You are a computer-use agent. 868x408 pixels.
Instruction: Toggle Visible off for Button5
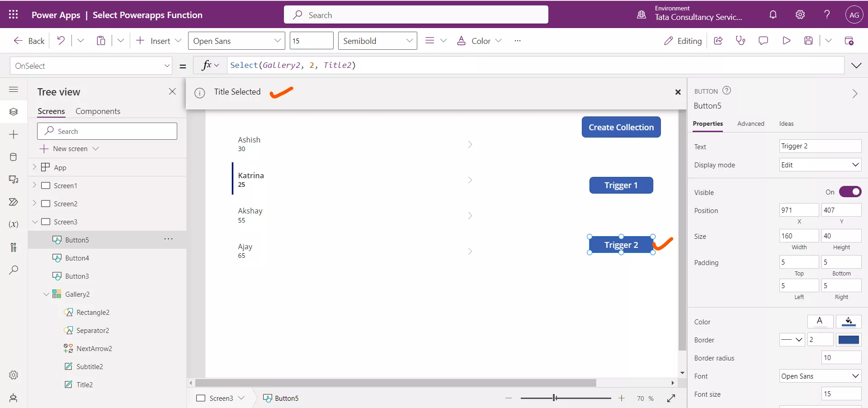coord(851,192)
